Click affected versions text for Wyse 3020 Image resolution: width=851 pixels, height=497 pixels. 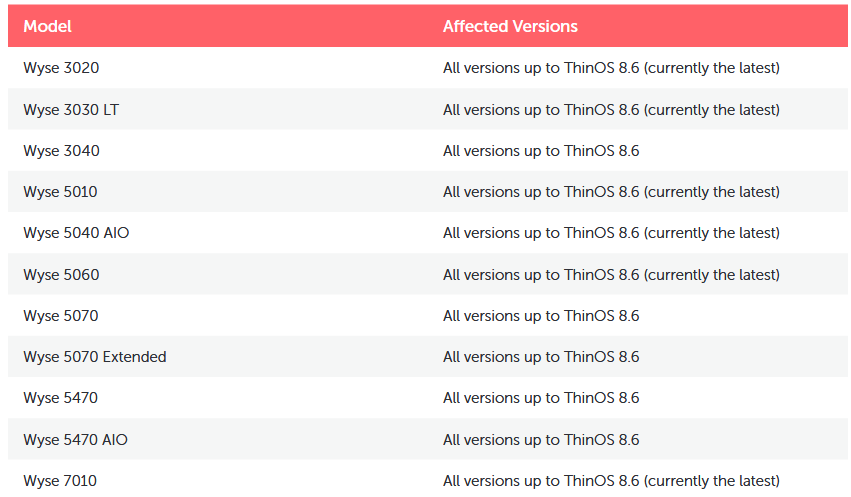point(611,68)
